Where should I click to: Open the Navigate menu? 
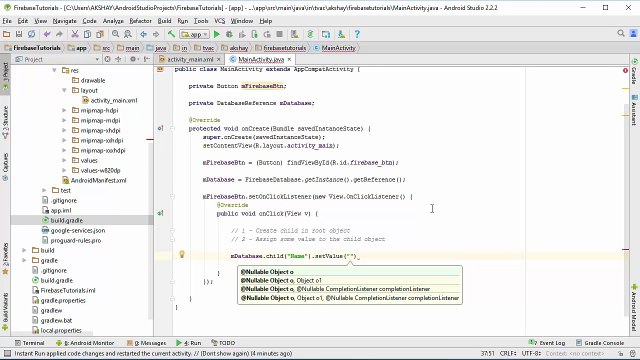[x=64, y=21]
